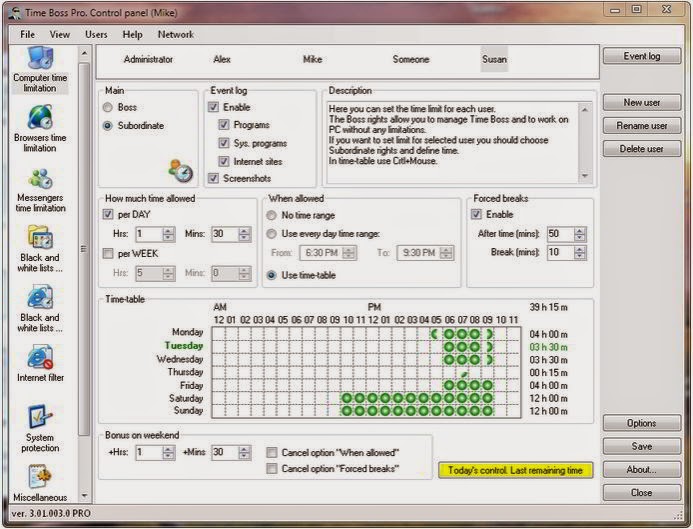Open Browsers time limitation icon
693x529 pixels.
coord(40,117)
